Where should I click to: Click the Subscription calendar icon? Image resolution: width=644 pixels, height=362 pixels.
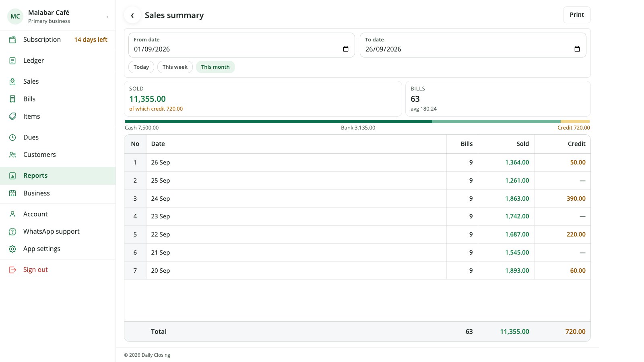pos(12,39)
